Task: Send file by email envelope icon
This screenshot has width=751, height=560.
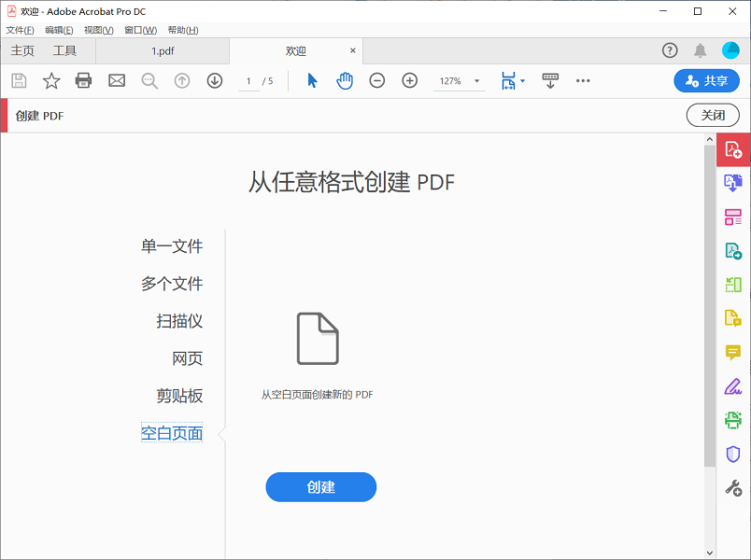Action: click(117, 80)
